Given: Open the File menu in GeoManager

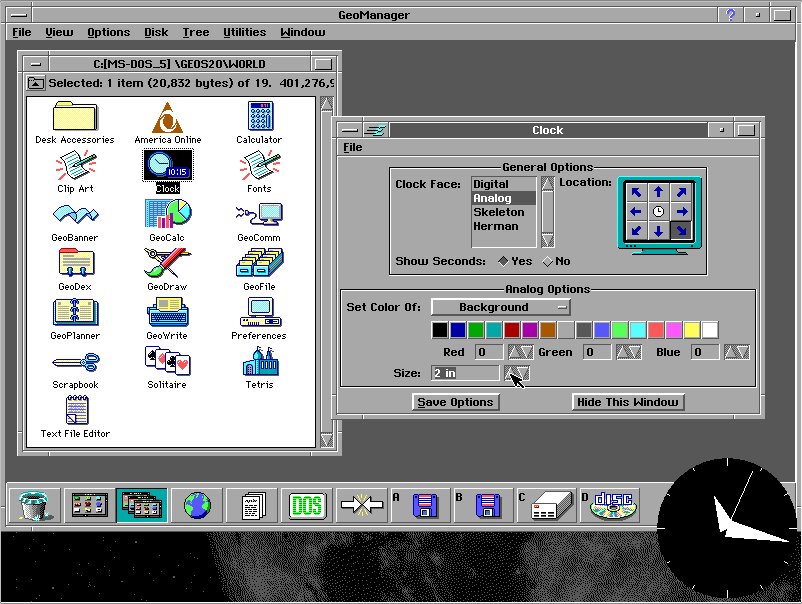Looking at the screenshot, I should coord(21,32).
